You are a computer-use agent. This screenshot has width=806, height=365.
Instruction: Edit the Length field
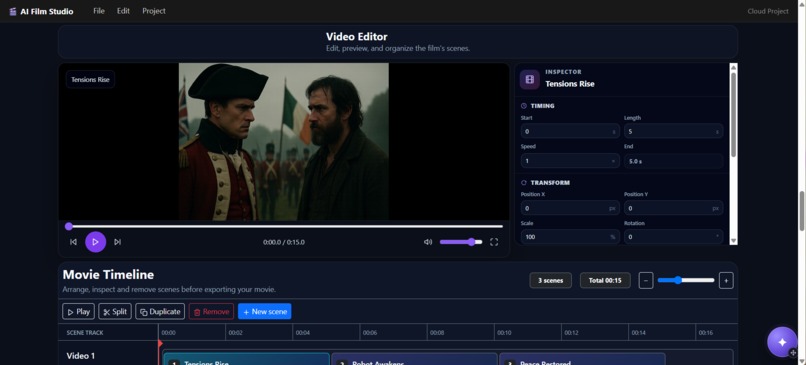[x=673, y=132]
